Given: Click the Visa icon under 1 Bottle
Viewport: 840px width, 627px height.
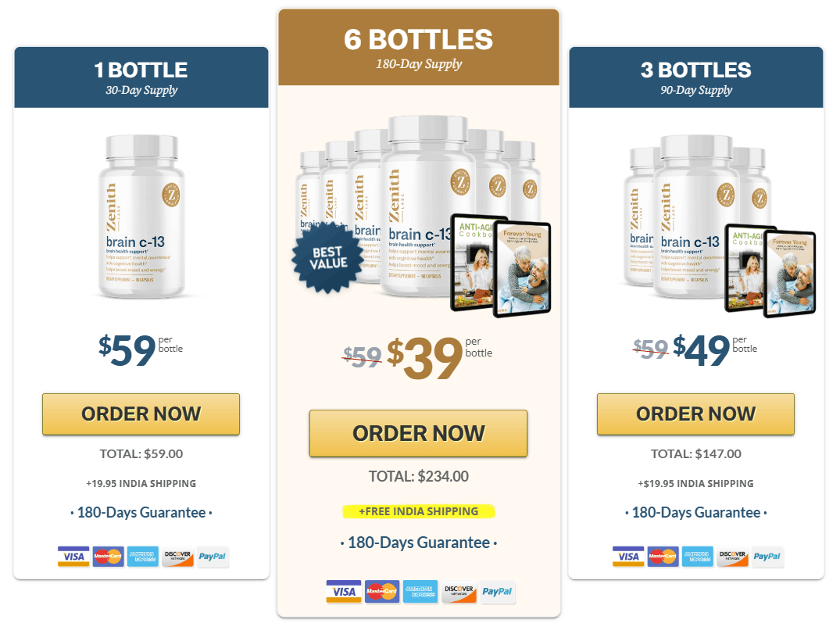Looking at the screenshot, I should 74,557.
